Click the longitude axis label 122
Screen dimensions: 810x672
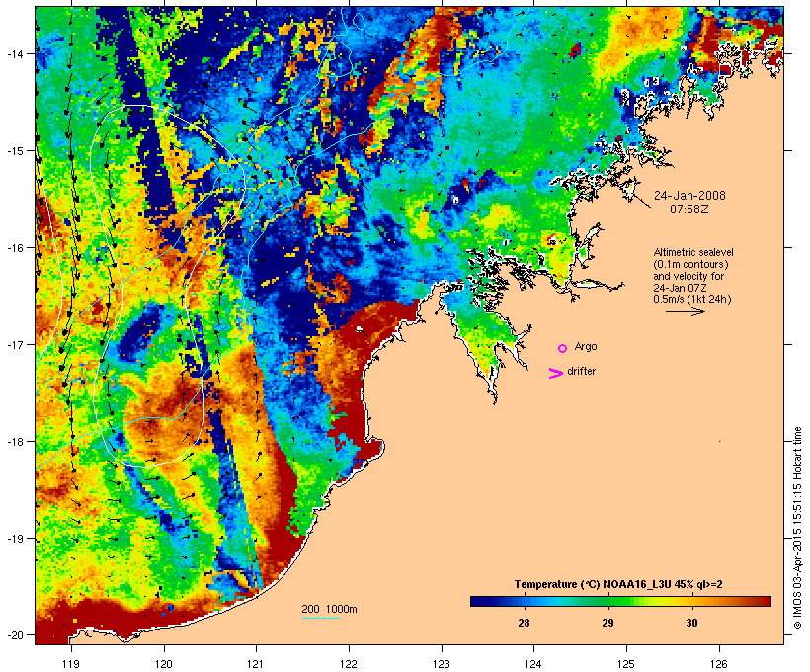click(349, 664)
